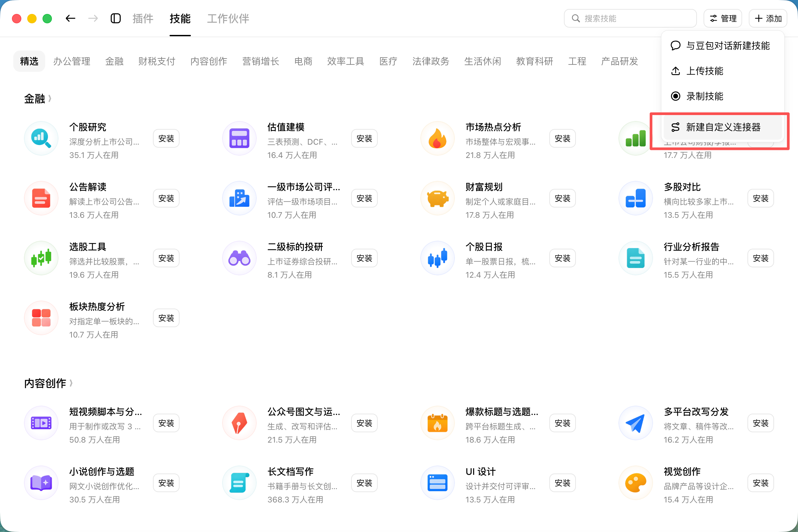
Task: Switch to the 技能 tab
Action: [x=180, y=18]
